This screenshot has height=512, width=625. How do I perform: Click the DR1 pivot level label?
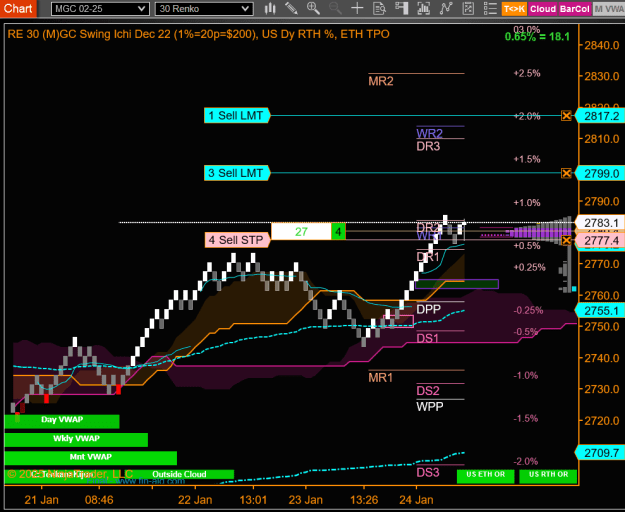427,257
